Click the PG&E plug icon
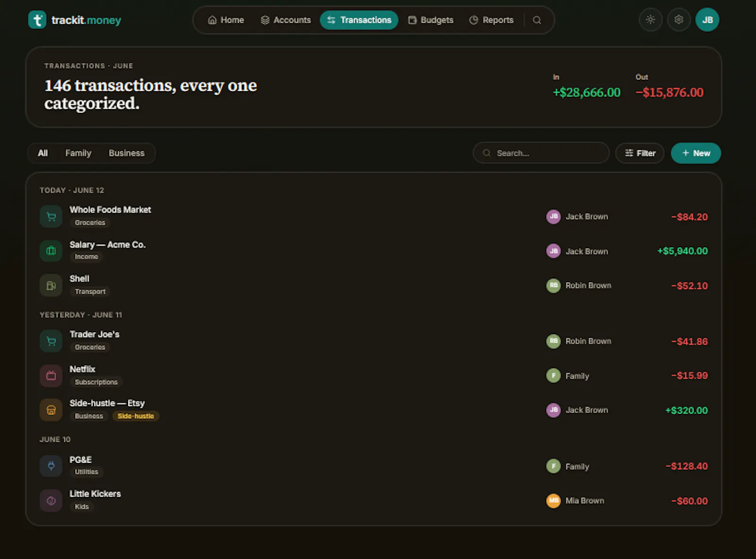This screenshot has height=559, width=756. (51, 466)
